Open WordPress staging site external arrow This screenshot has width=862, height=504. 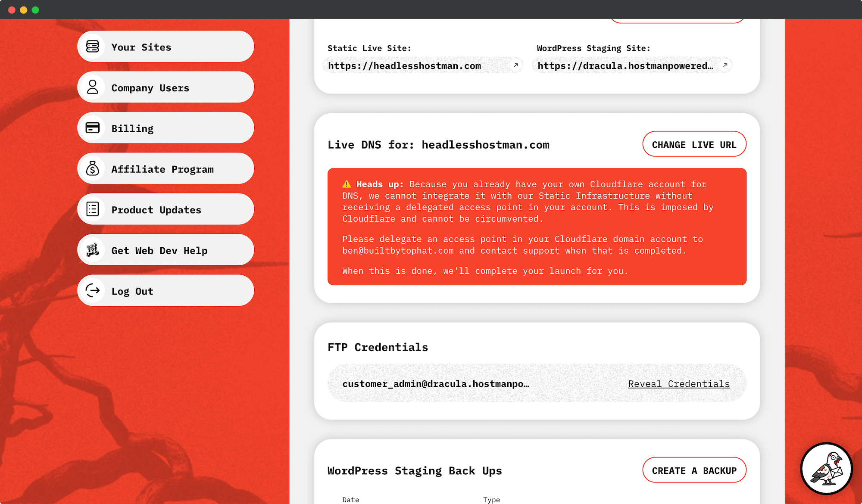click(725, 65)
